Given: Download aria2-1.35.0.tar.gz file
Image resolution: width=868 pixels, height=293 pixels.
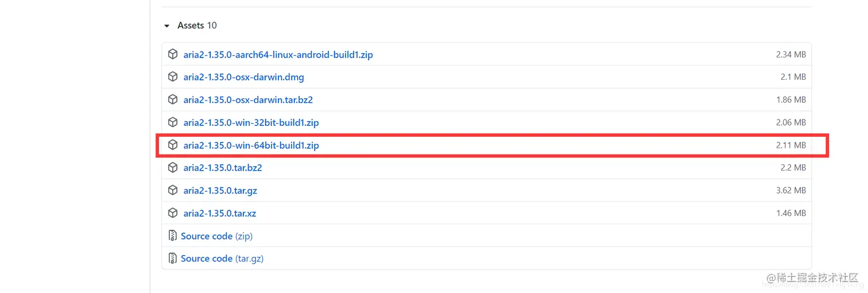Looking at the screenshot, I should 220,190.
